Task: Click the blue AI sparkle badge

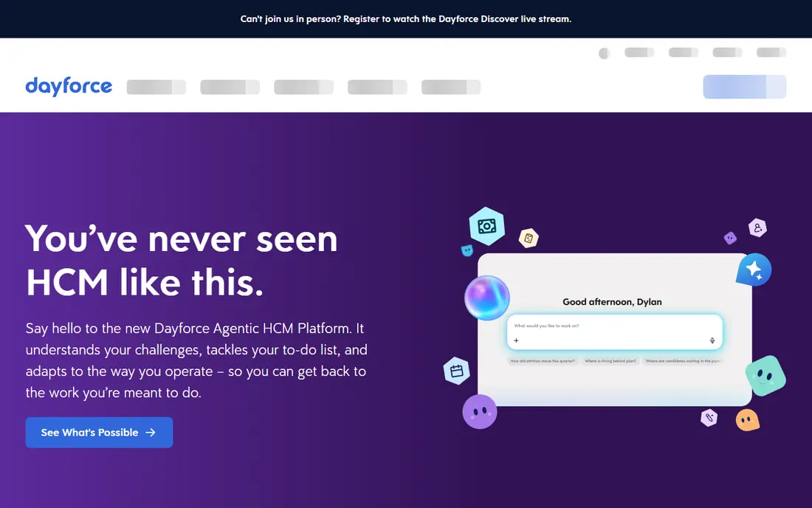Action: (x=754, y=270)
